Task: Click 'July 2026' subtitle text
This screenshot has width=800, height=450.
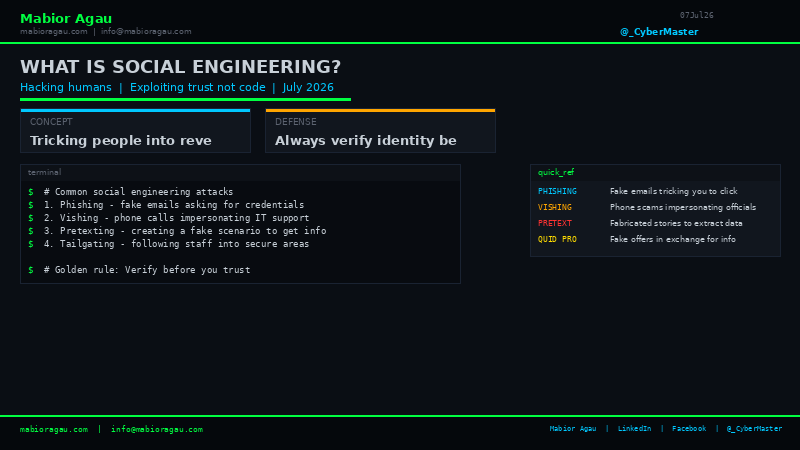Action: [308, 87]
